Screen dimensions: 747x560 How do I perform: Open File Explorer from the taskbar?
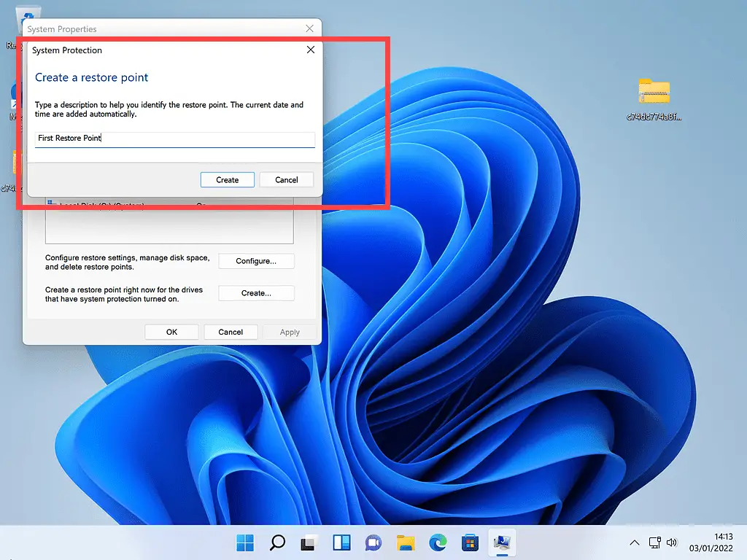point(406,542)
